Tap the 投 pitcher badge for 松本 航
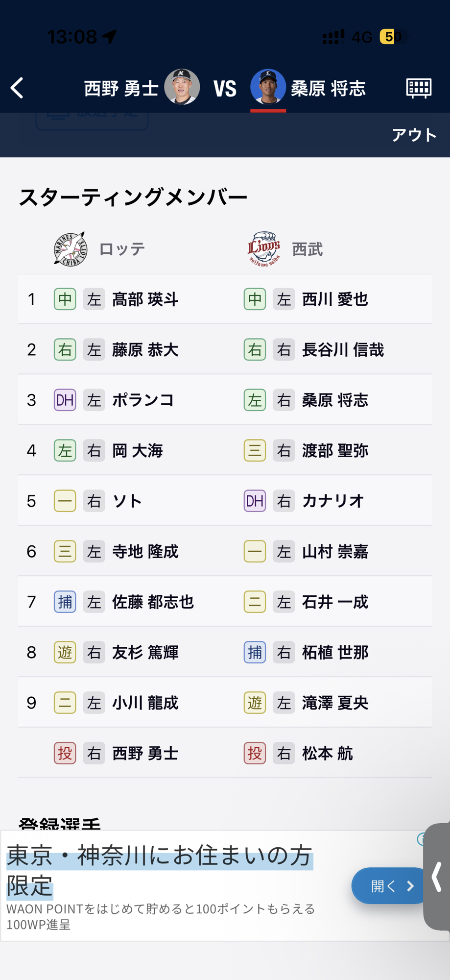This screenshot has height=980, width=450. 255,754
